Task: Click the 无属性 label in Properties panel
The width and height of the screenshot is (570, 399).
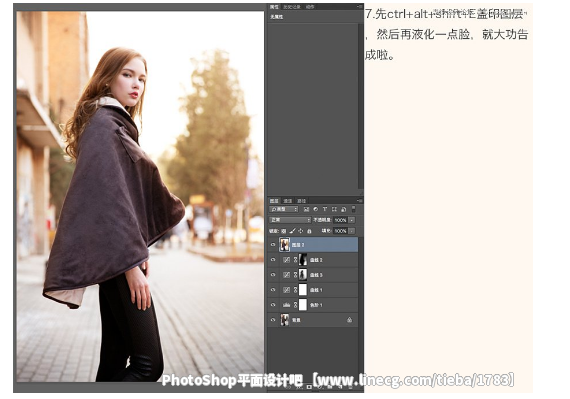Action: click(x=277, y=17)
